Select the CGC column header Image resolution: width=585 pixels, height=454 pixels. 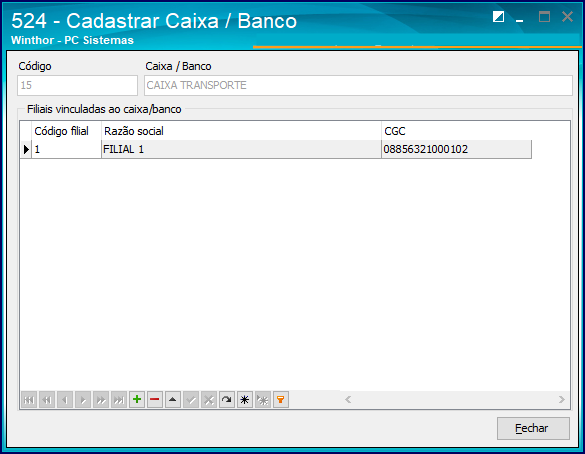pos(457,131)
